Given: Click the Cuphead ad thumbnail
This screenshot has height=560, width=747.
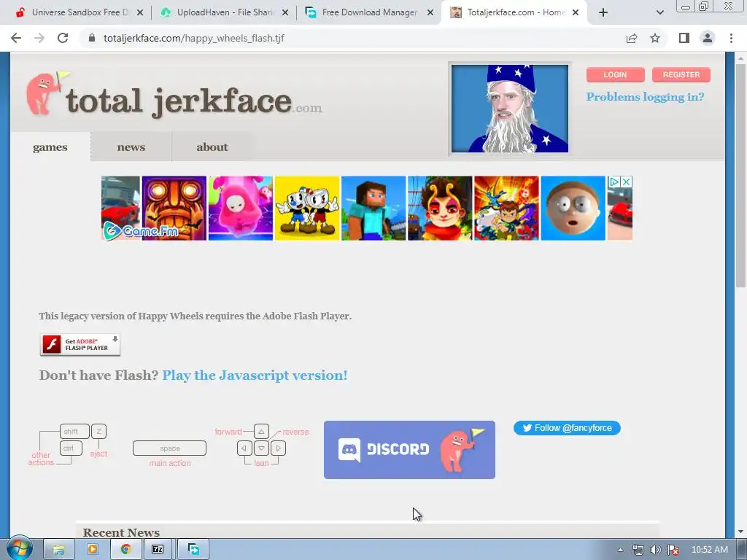Looking at the screenshot, I should pos(307,208).
